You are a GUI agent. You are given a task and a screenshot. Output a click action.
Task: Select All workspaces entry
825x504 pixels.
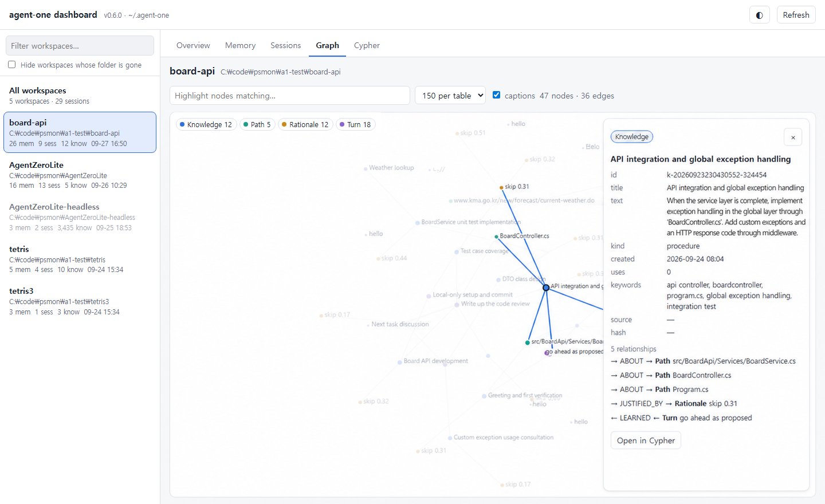click(x=80, y=96)
